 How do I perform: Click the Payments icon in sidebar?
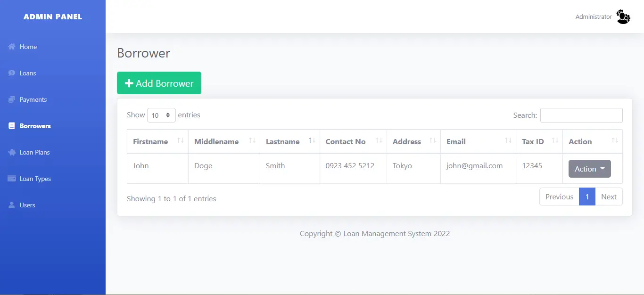click(x=12, y=99)
